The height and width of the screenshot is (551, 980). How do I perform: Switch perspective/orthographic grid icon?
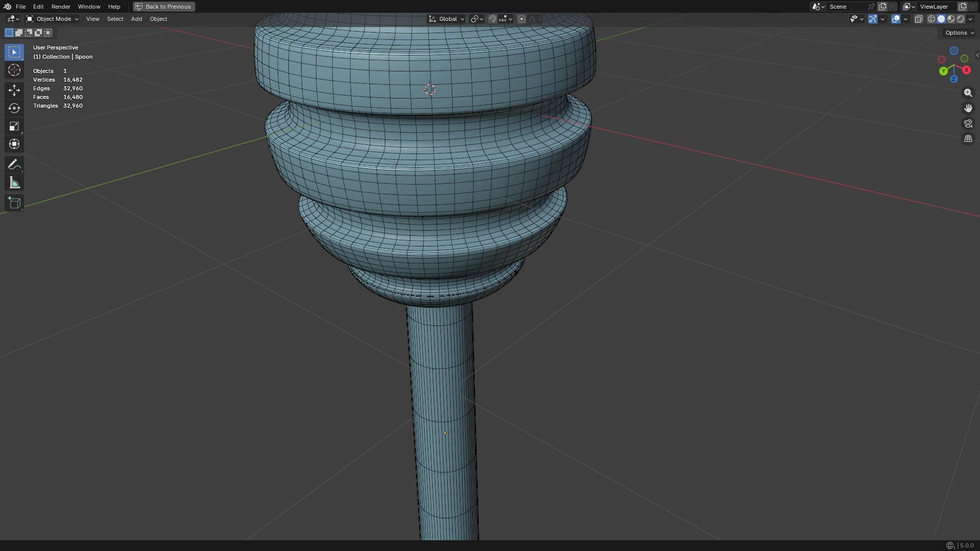(x=968, y=139)
